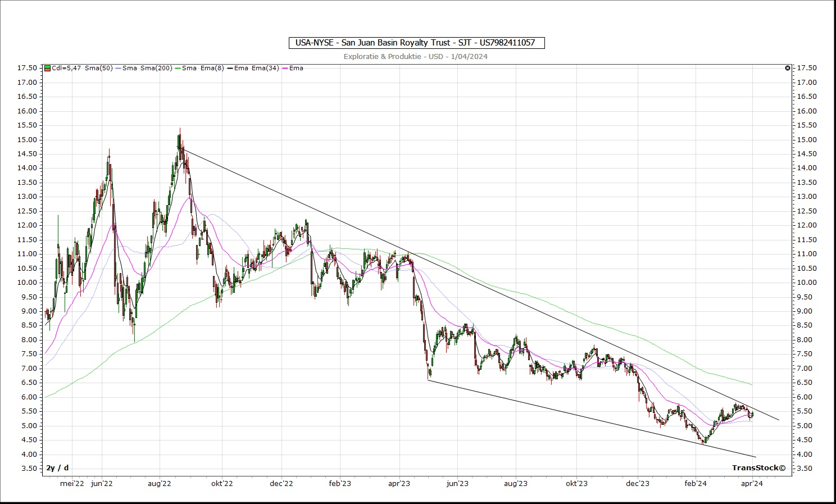
Task: Click the 10.00 price on left axis
Action: pos(28,283)
